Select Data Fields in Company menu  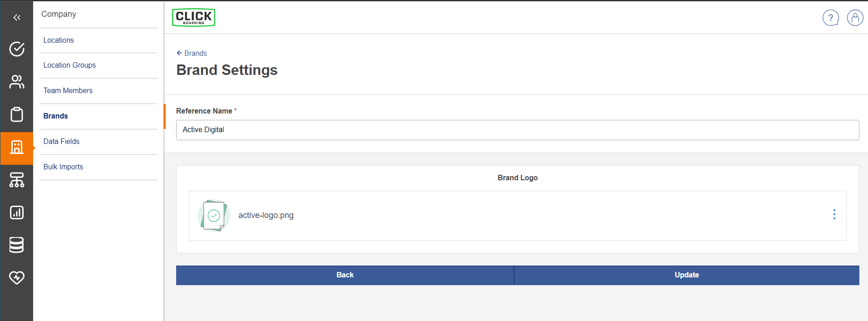61,142
